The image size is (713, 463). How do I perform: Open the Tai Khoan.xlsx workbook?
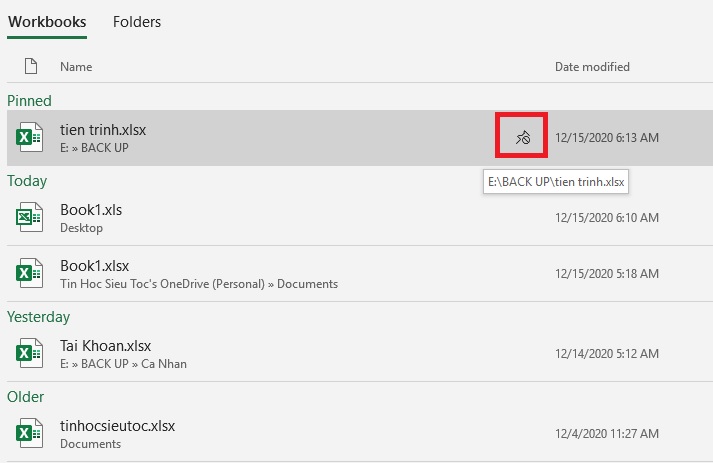[x=360, y=354]
